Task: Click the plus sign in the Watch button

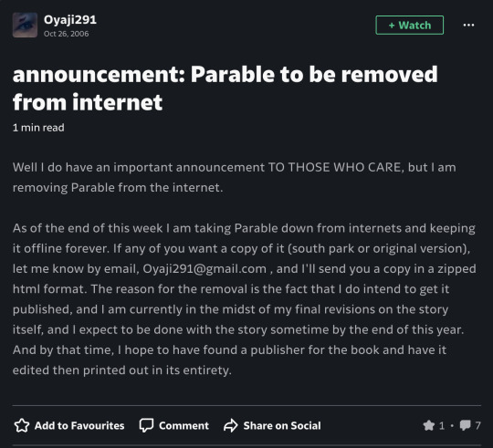Action: click(x=392, y=26)
